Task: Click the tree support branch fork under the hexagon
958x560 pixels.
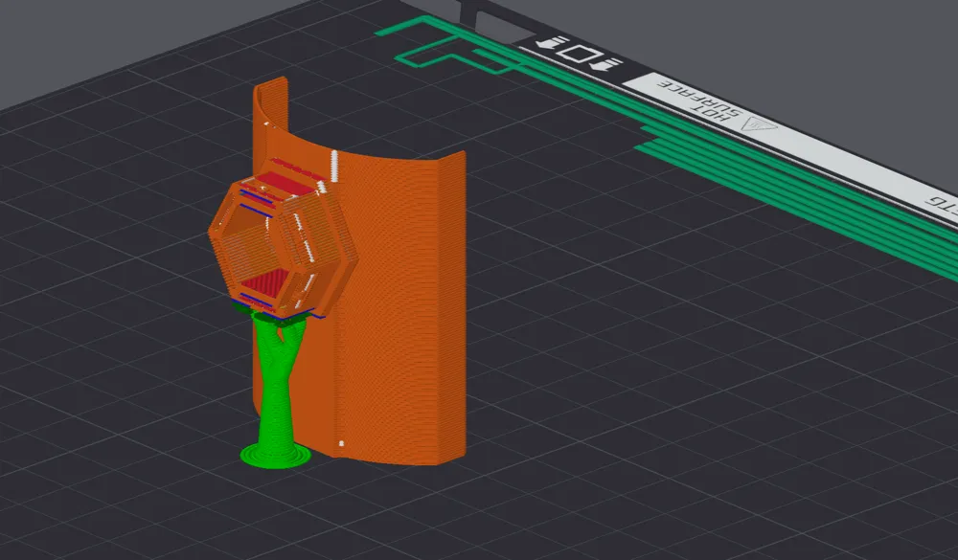Action: tap(283, 331)
